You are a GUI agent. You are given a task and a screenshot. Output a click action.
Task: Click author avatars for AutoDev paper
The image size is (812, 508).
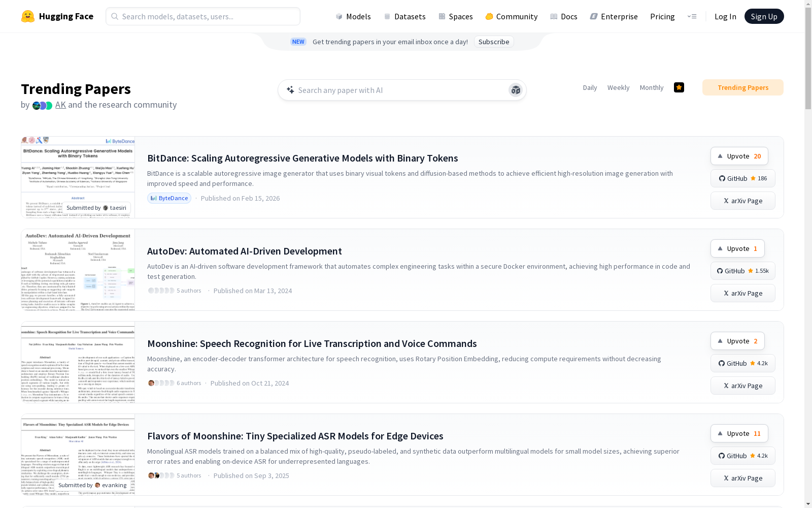click(161, 291)
